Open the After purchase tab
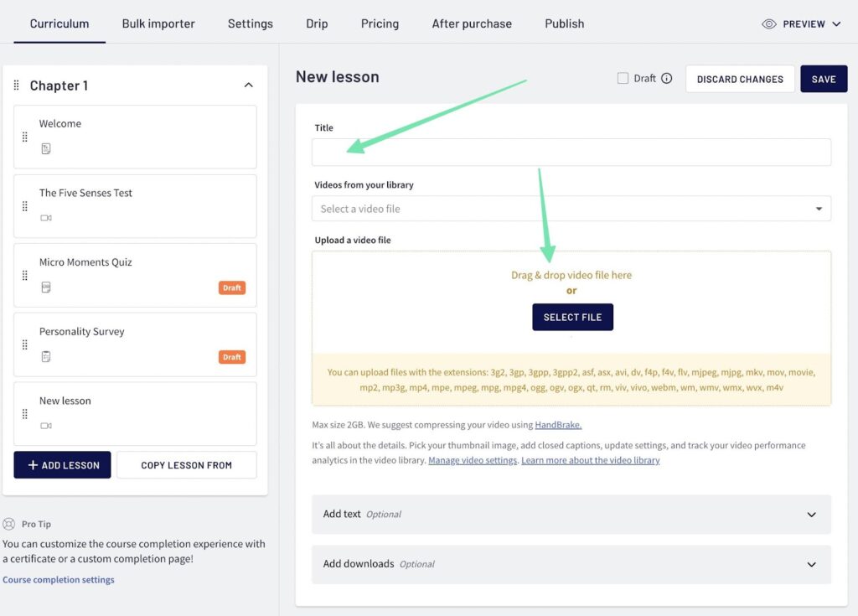 point(472,23)
